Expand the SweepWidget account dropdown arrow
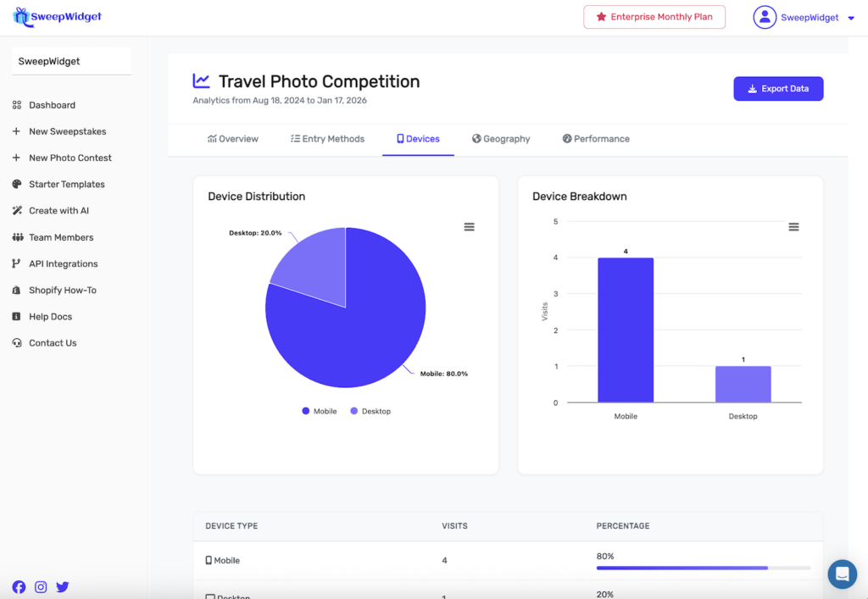The image size is (868, 599). 851,18
